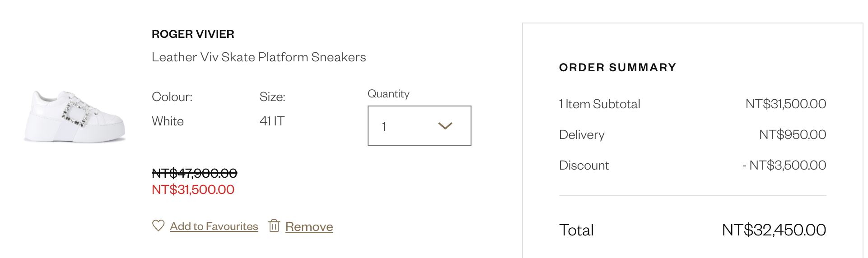Select the 41 IT size value
Viewport: 868px width, 258px height.
(x=272, y=121)
